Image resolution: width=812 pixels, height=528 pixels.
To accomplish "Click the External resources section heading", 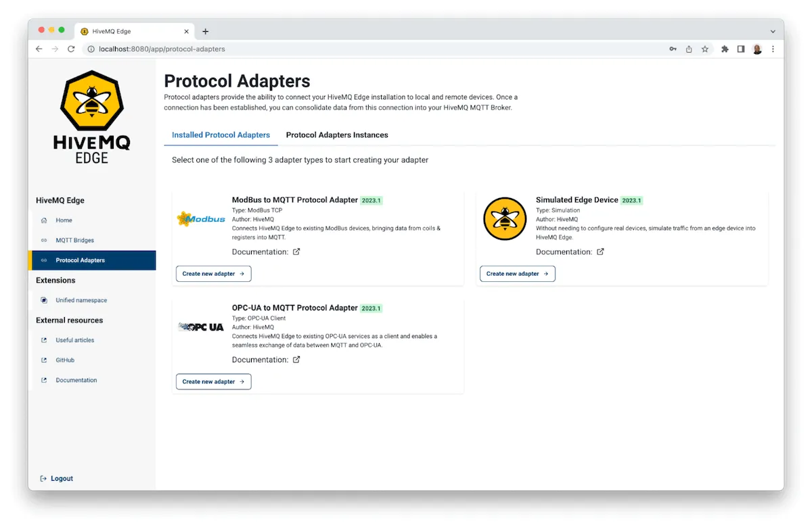I will [x=70, y=320].
